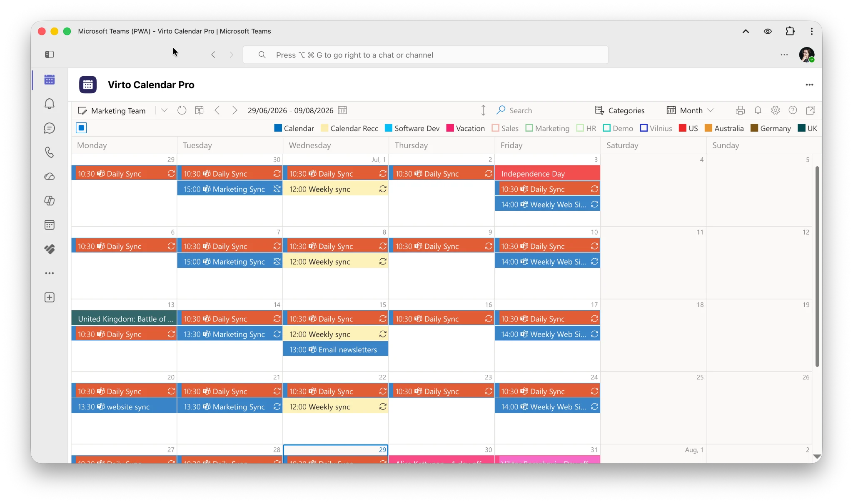This screenshot has width=853, height=504.
Task: Open browser three-dot menu
Action: click(x=811, y=31)
